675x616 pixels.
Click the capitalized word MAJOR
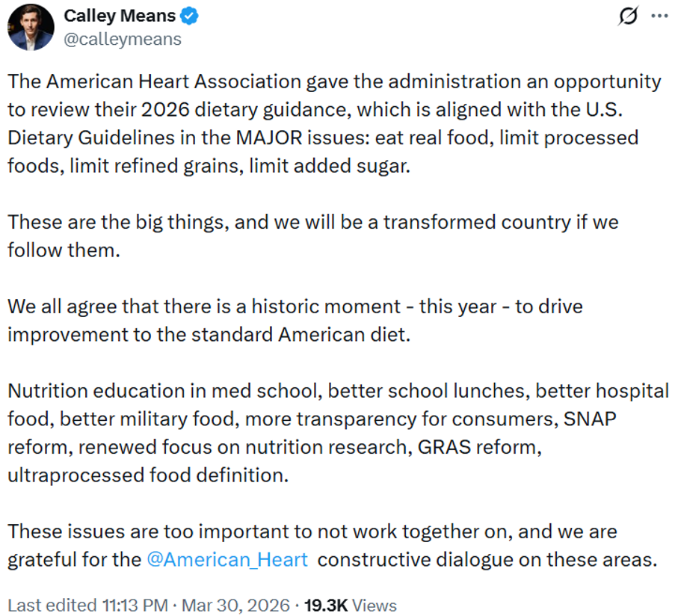click(331, 138)
